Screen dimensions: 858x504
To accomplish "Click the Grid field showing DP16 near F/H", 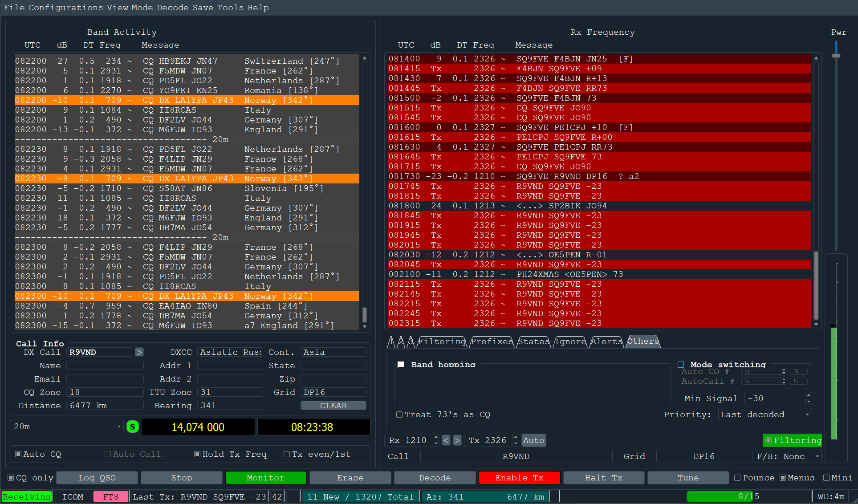I will click(704, 456).
